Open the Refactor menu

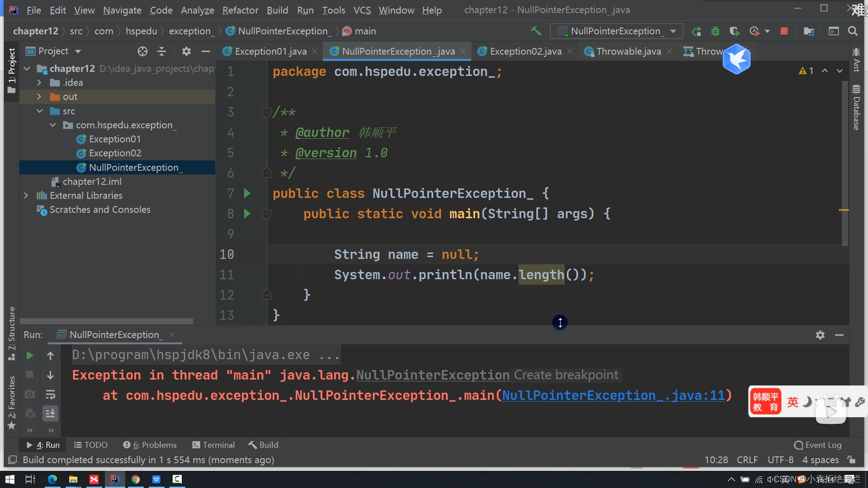click(x=240, y=10)
